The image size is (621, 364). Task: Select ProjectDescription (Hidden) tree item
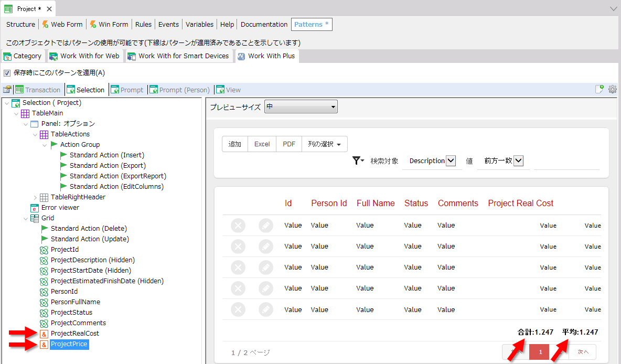(x=93, y=260)
